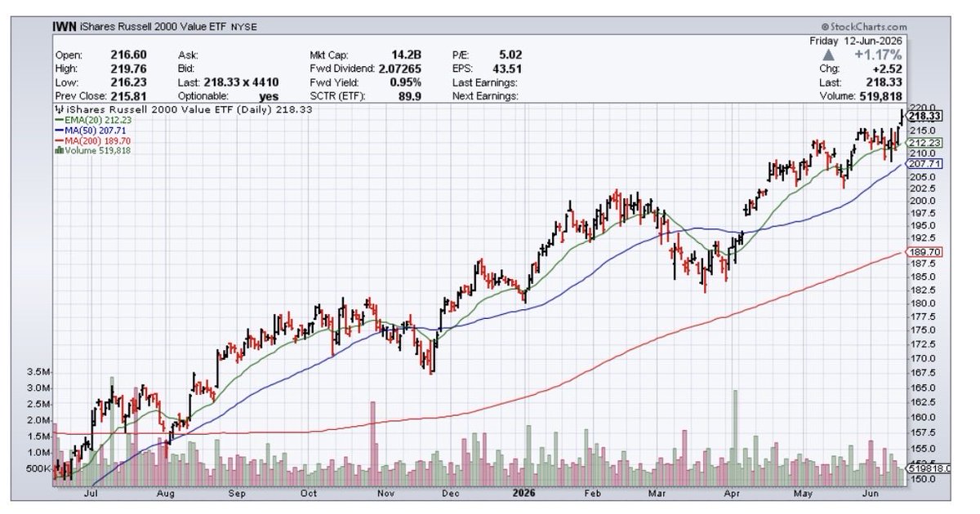Click the Fwd Dividend value 2.07265
The image size is (980, 514).
(x=399, y=69)
